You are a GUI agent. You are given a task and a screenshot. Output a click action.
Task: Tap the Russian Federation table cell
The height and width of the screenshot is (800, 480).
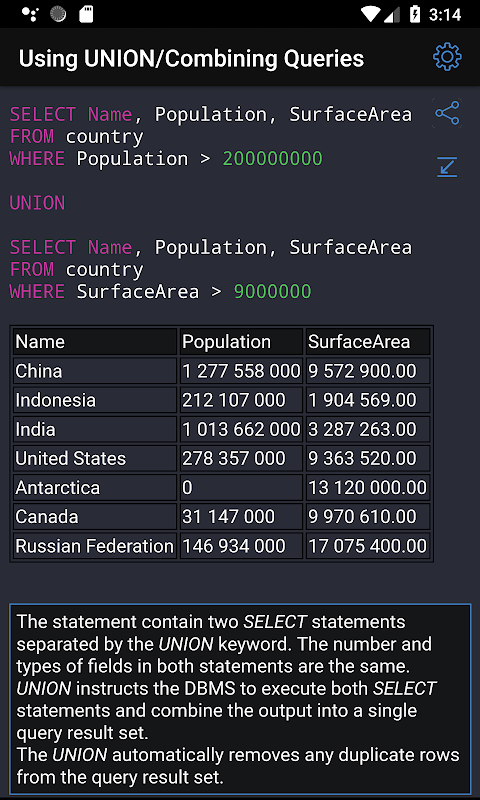pyautogui.click(x=95, y=546)
